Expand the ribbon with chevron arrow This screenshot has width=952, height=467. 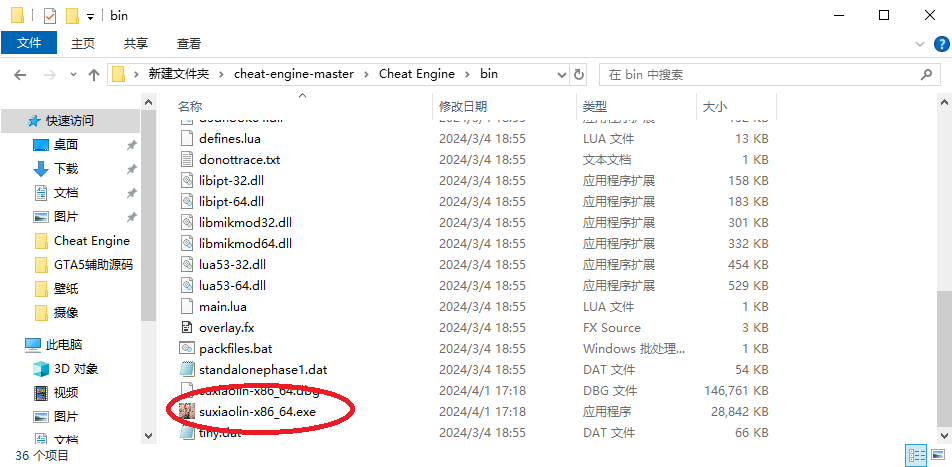tap(921, 44)
